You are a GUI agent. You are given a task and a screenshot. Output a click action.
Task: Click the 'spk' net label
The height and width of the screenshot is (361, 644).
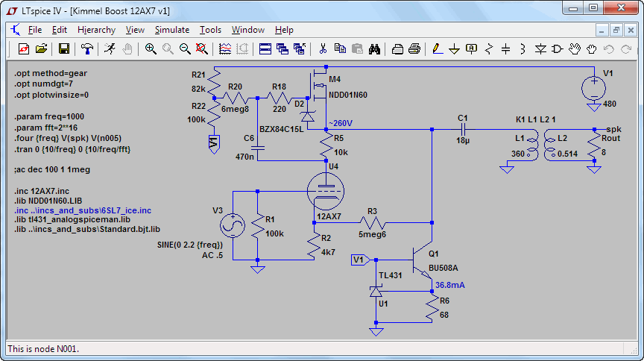click(x=614, y=129)
